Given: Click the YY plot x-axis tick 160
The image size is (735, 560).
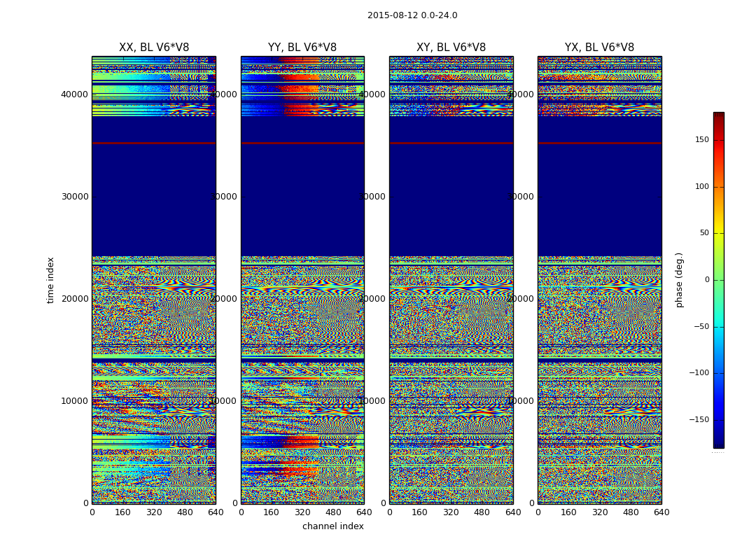Looking at the screenshot, I should pyautogui.click(x=272, y=512).
